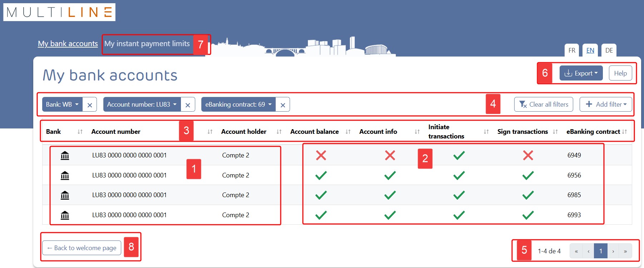Click Back to welcome page button

coord(82,248)
